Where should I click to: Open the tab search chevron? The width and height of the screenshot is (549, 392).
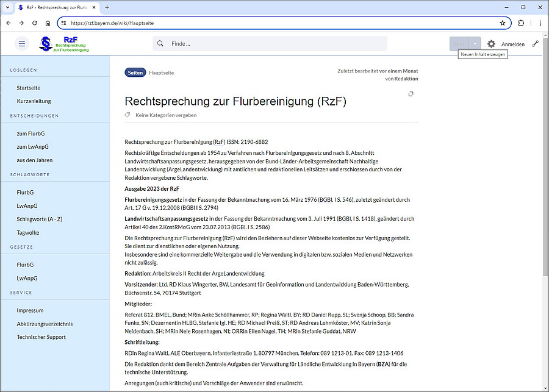tap(7, 7)
